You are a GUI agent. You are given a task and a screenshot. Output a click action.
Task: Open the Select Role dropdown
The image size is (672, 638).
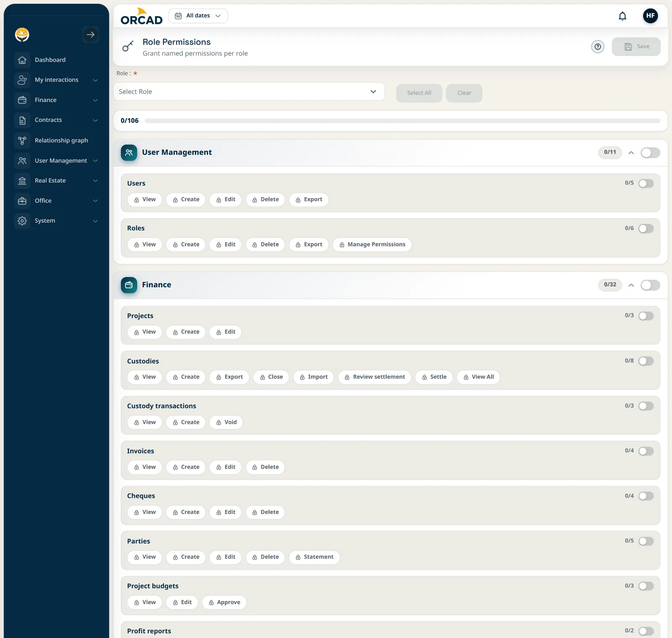coord(249,92)
